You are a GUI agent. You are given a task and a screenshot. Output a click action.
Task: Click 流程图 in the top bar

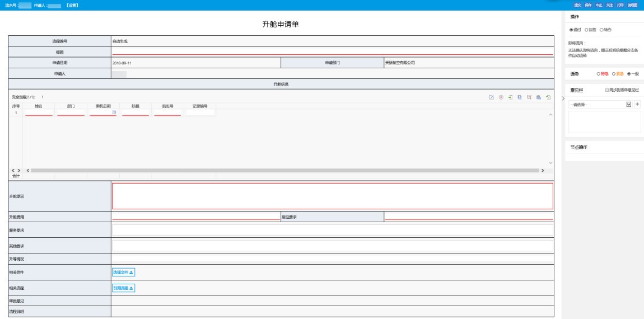(632, 6)
